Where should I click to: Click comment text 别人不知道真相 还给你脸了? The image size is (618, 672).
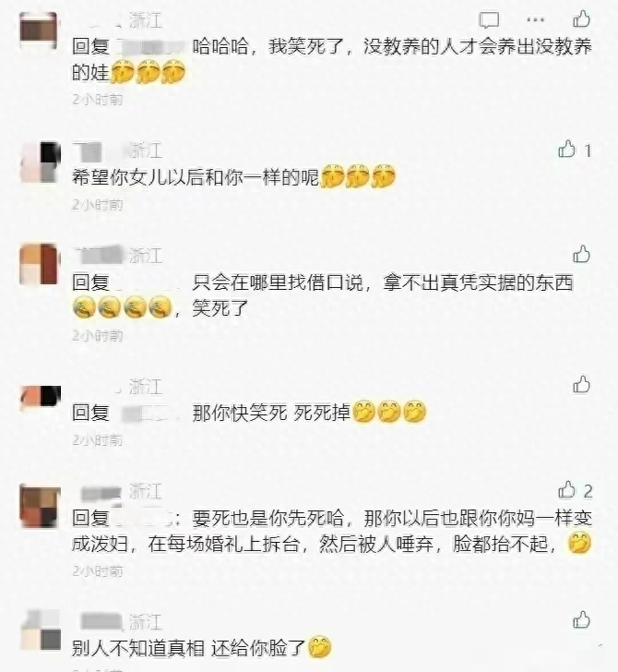pyautogui.click(x=188, y=648)
